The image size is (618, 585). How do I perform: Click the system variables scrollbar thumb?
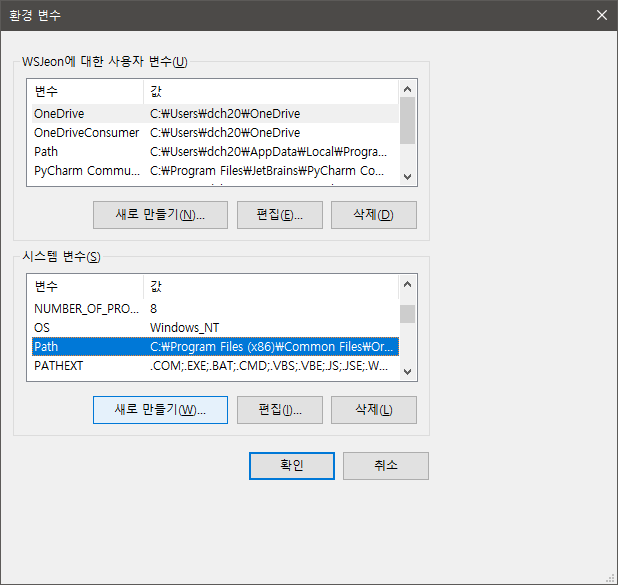[408, 314]
